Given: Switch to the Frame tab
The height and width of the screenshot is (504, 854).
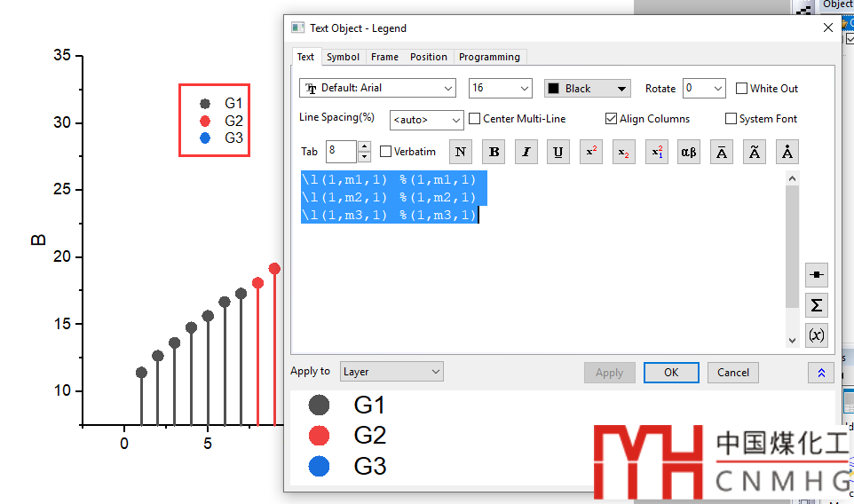Looking at the screenshot, I should (x=384, y=57).
